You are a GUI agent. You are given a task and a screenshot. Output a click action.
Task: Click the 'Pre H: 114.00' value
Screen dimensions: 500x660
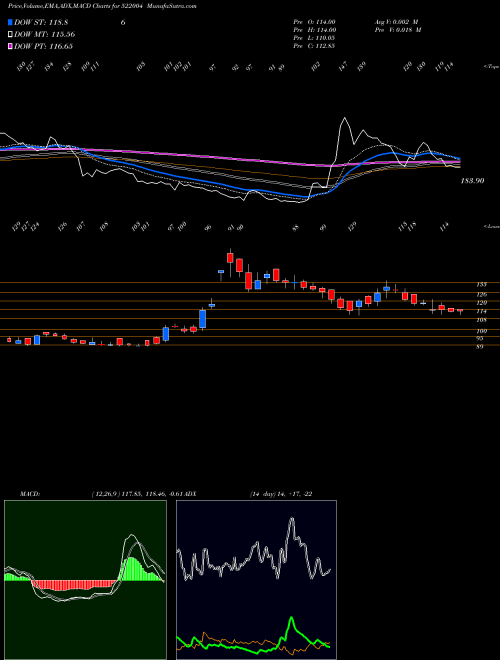[314, 30]
